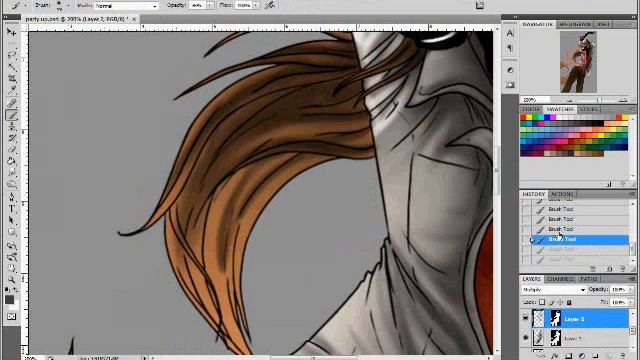Switch to the Actions tab
The height and width of the screenshot is (360, 640).
(562, 194)
